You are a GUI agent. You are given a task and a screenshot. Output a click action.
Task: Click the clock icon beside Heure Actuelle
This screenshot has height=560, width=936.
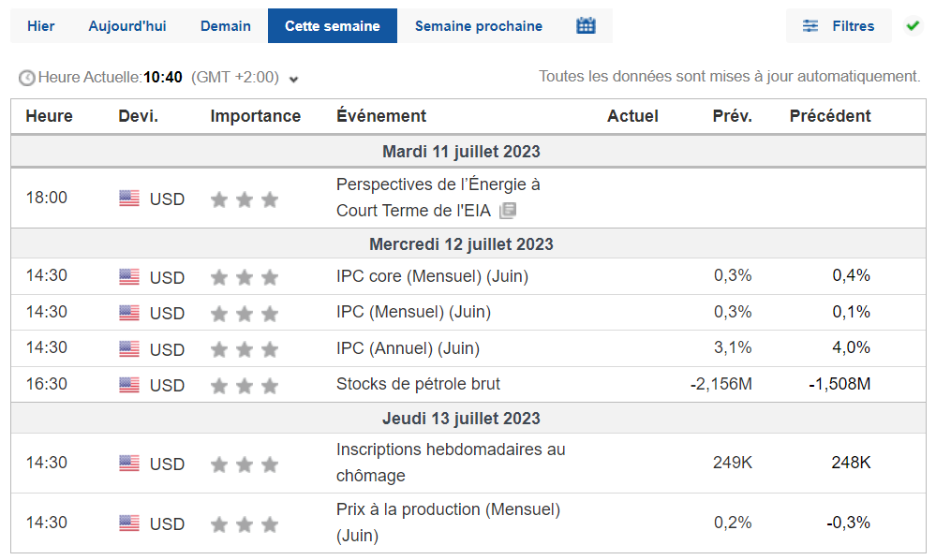click(27, 79)
